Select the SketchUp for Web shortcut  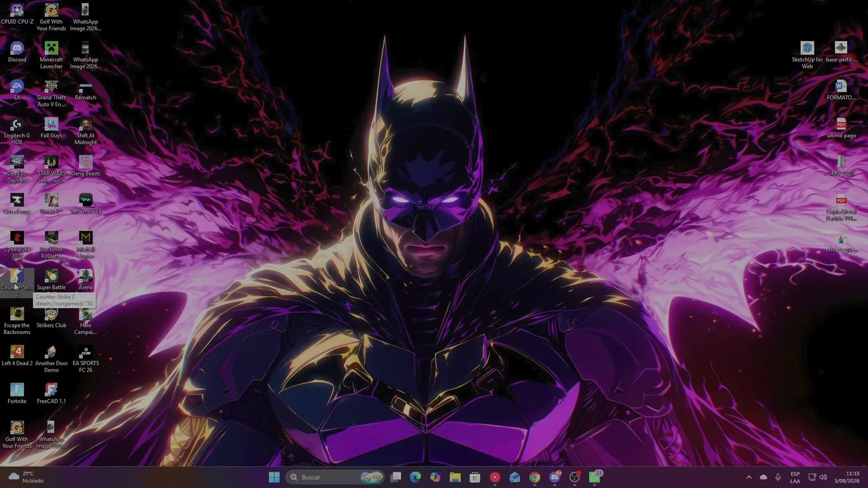pos(807,56)
